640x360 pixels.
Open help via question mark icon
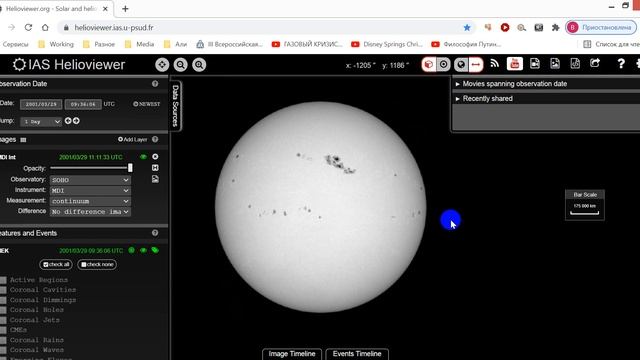click(621, 64)
